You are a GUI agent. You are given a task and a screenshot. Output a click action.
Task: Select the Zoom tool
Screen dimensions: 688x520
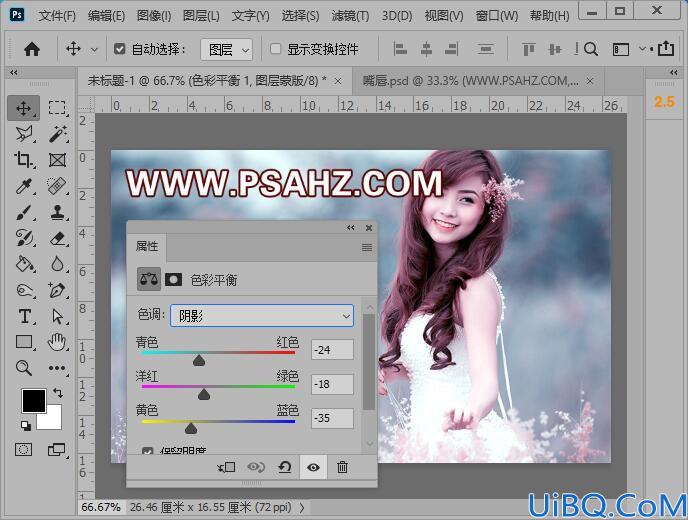[x=24, y=368]
